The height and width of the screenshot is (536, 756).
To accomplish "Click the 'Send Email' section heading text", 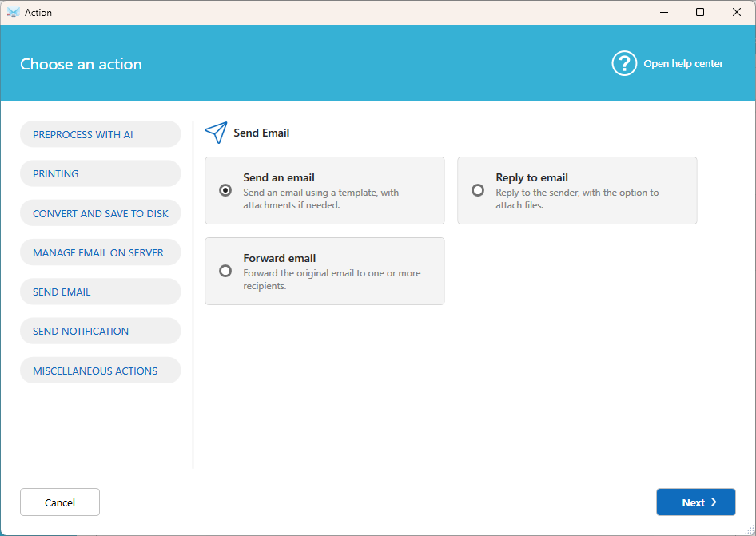I will 261,133.
